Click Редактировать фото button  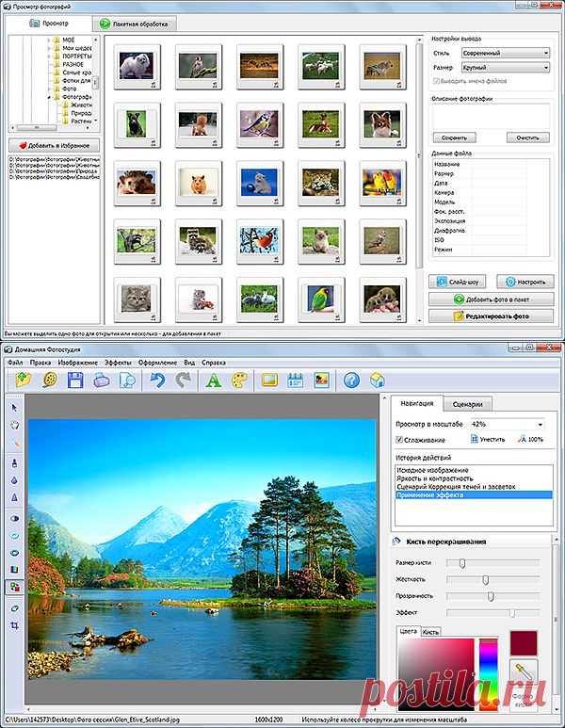pyautogui.click(x=491, y=316)
